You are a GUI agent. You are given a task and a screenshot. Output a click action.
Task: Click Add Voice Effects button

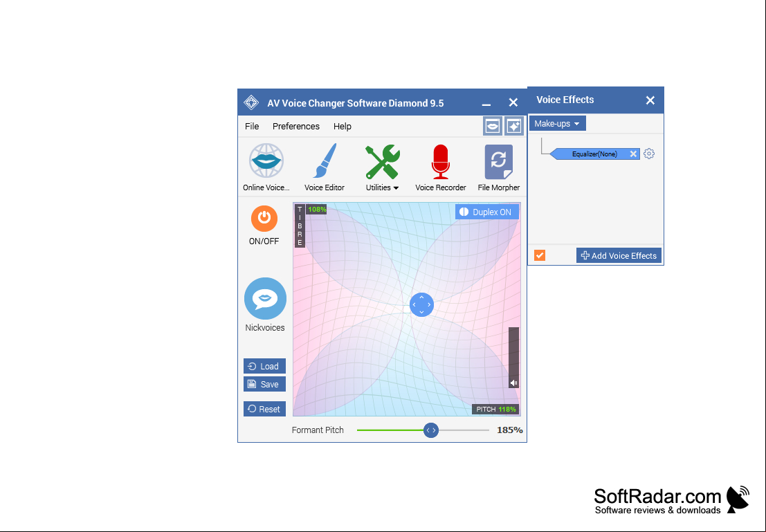coord(619,255)
